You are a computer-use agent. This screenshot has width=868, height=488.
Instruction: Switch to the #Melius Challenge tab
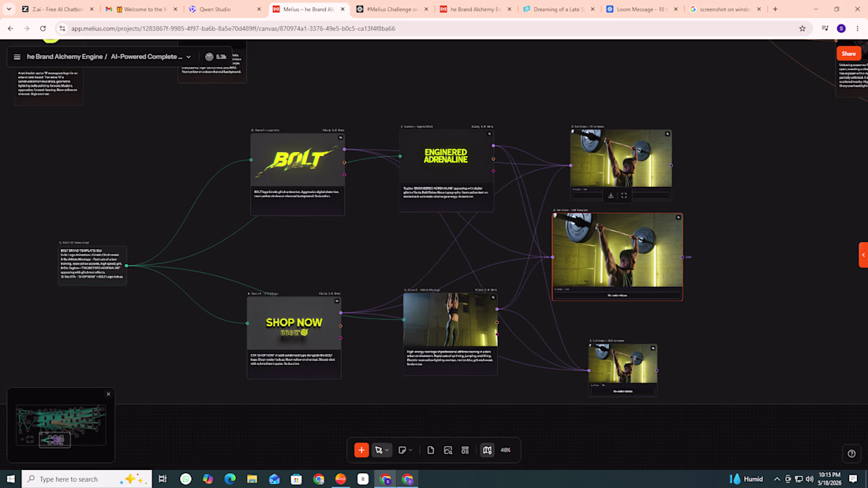tap(392, 9)
